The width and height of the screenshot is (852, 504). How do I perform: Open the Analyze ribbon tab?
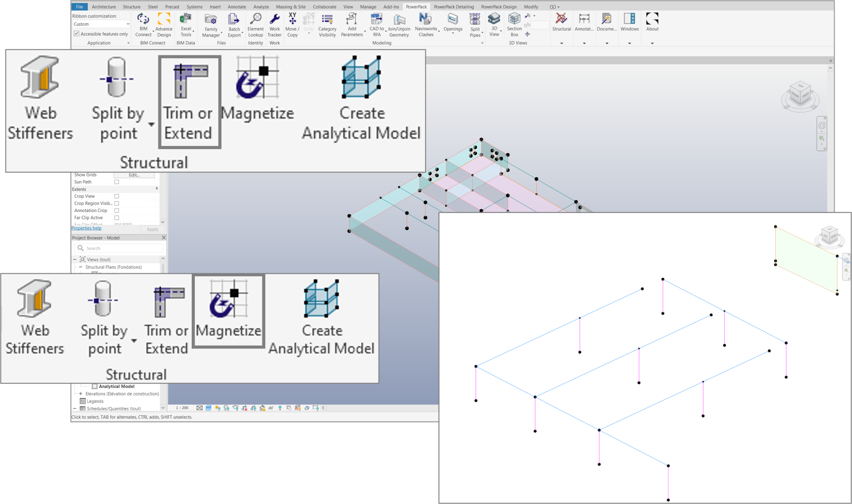[261, 7]
